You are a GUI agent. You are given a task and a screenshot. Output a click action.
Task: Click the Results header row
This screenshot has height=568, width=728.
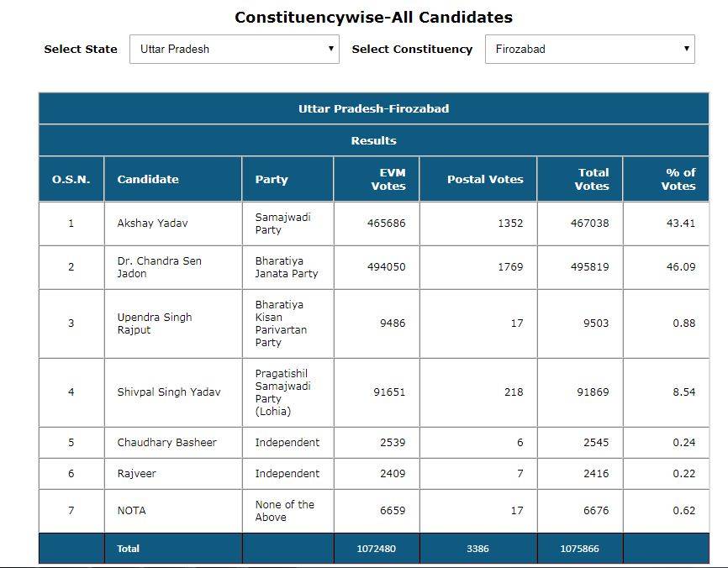tap(373, 140)
